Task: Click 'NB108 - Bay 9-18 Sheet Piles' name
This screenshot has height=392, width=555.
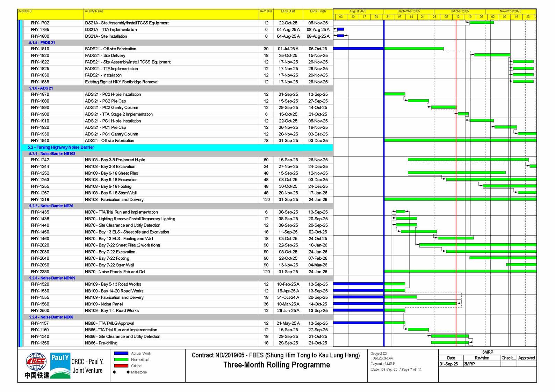Action: pyautogui.click(x=111, y=173)
